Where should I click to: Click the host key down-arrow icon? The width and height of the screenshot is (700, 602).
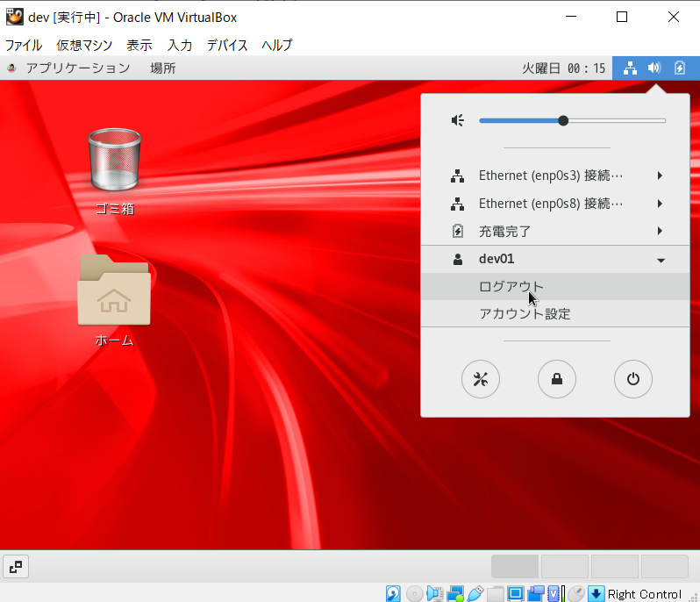point(596,594)
